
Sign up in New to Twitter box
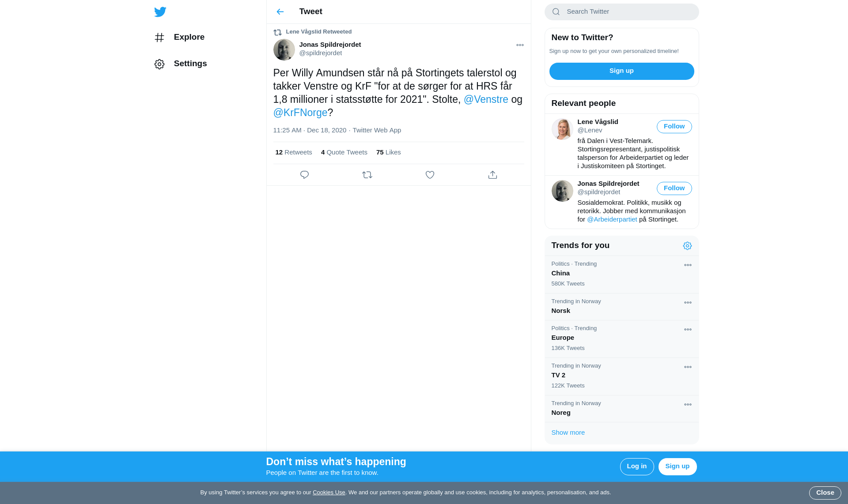621,71
